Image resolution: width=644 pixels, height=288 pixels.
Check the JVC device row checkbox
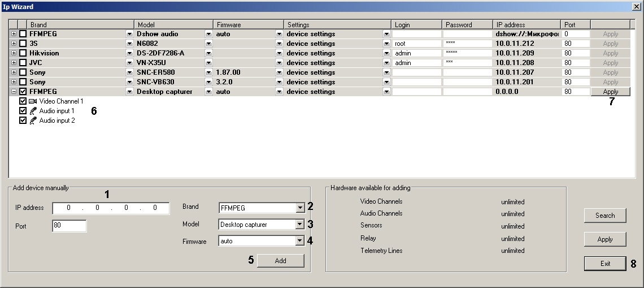[23, 63]
